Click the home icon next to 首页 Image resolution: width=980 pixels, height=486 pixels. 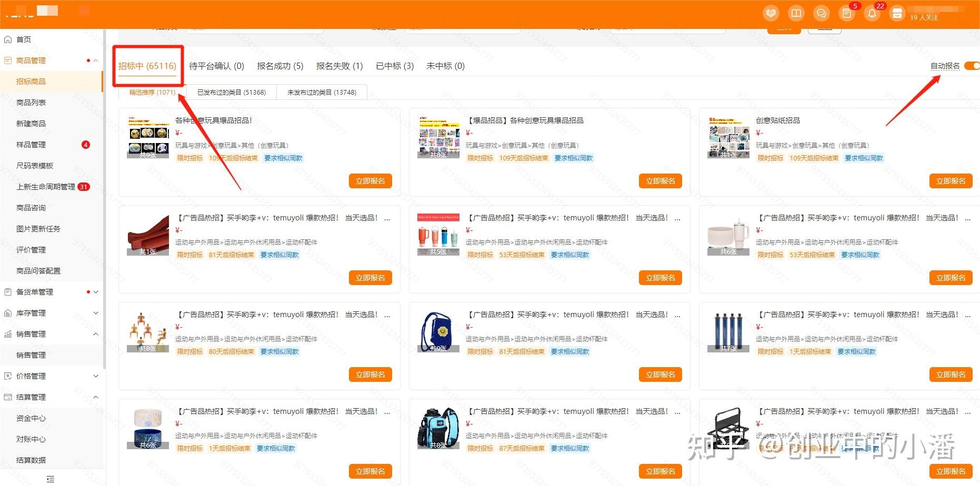point(8,39)
